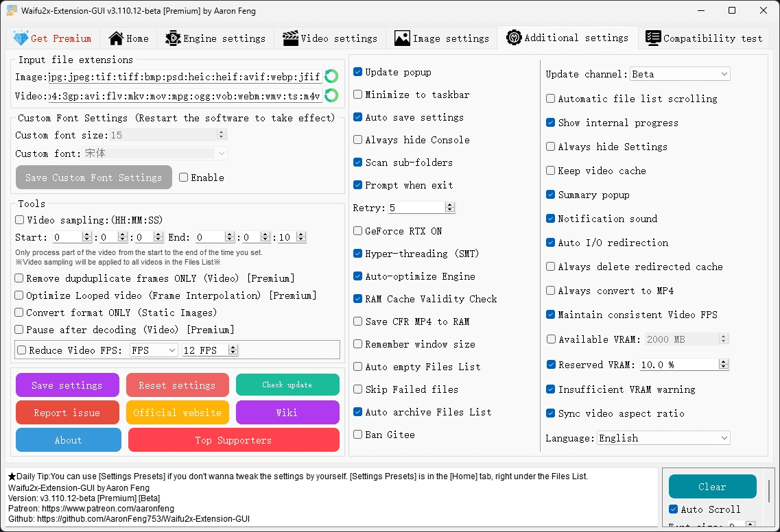This screenshot has height=532, width=780.
Task: Enable Minimize to taskbar
Action: pos(357,95)
